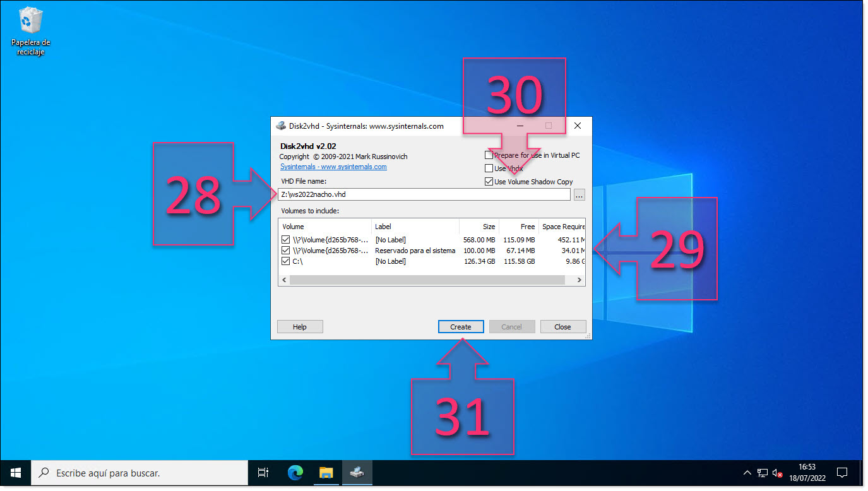
Task: Sort by the Label column header
Action: pos(415,227)
